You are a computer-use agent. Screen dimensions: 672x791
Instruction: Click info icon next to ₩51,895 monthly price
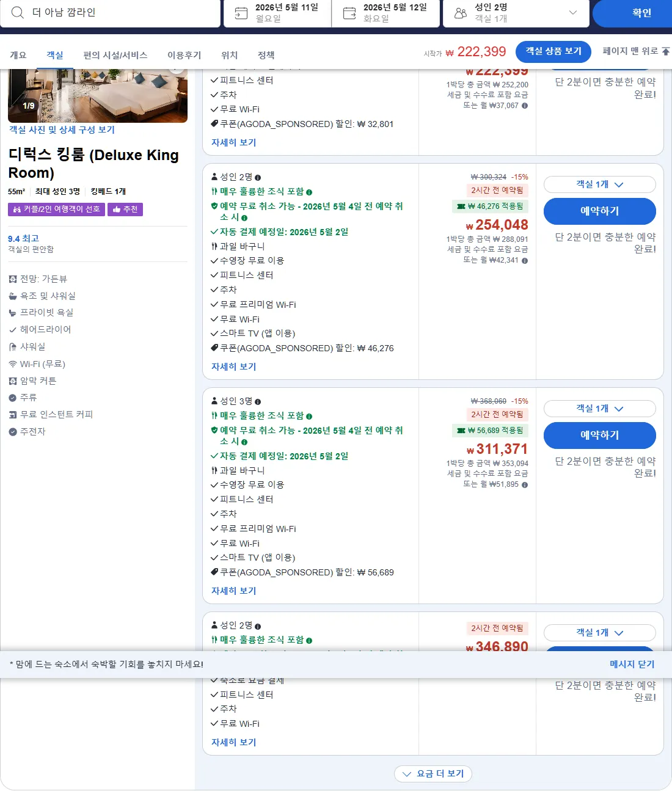point(525,484)
